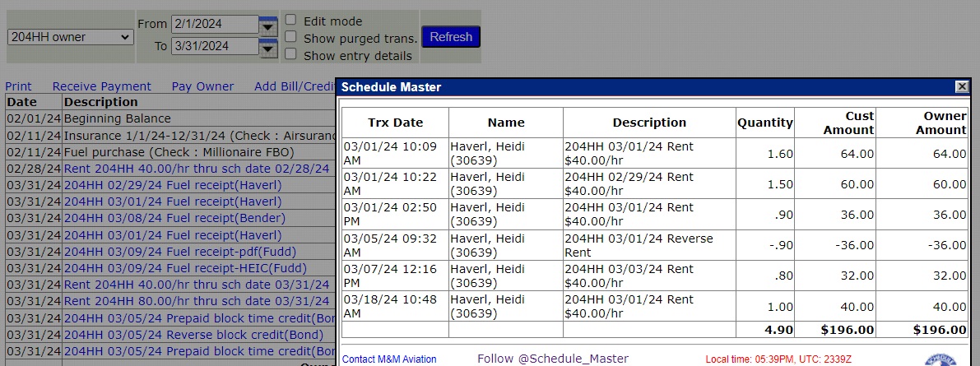Click the Refresh button
The height and width of the screenshot is (366, 980).
[x=451, y=37]
